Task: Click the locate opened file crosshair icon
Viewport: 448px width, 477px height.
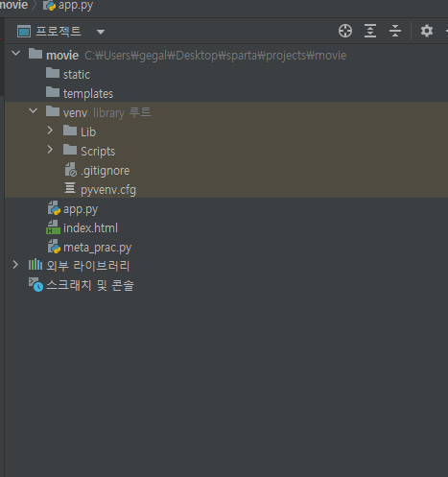Action: [345, 31]
